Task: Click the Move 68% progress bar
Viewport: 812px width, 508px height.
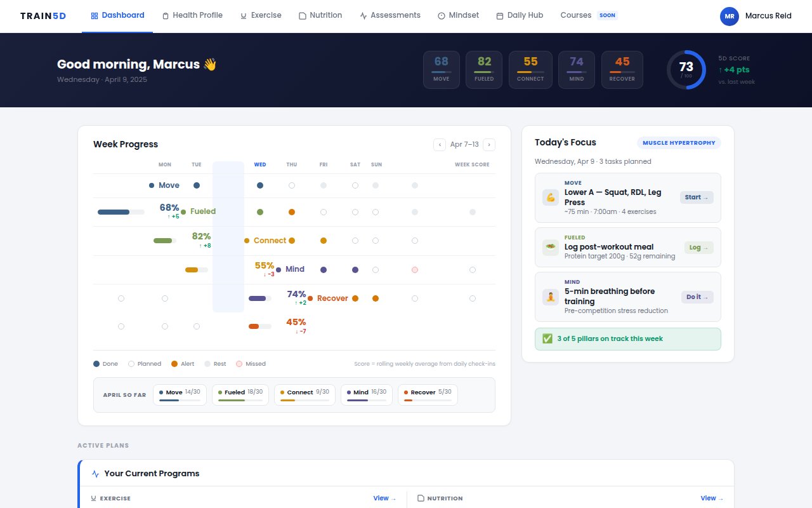Action: (121, 212)
